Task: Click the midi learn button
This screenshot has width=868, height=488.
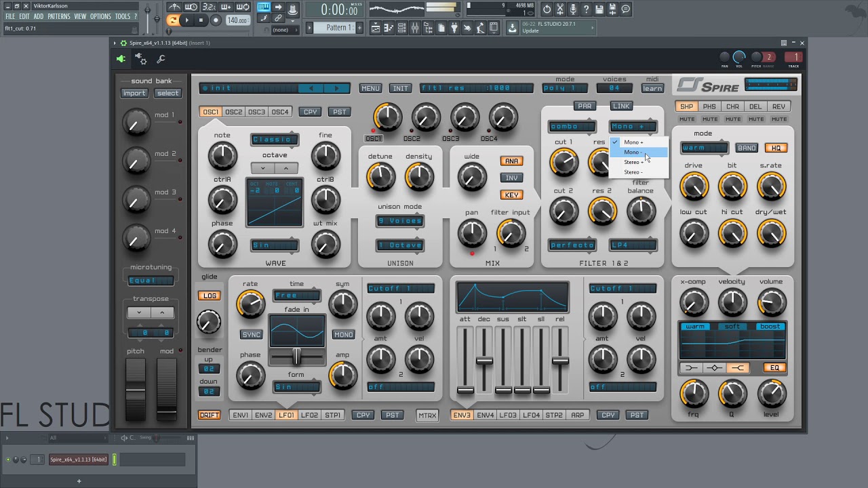Action: (x=652, y=88)
